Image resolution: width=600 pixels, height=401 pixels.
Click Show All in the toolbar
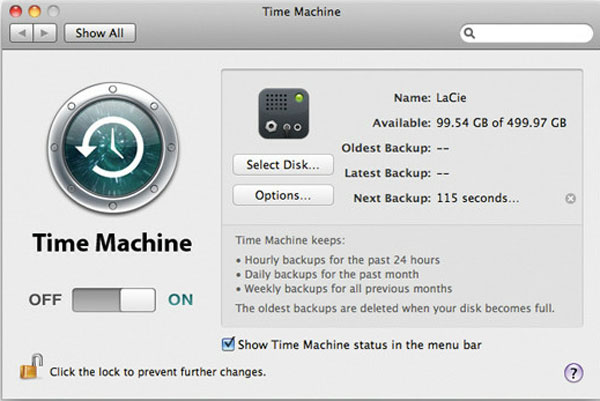(x=100, y=33)
